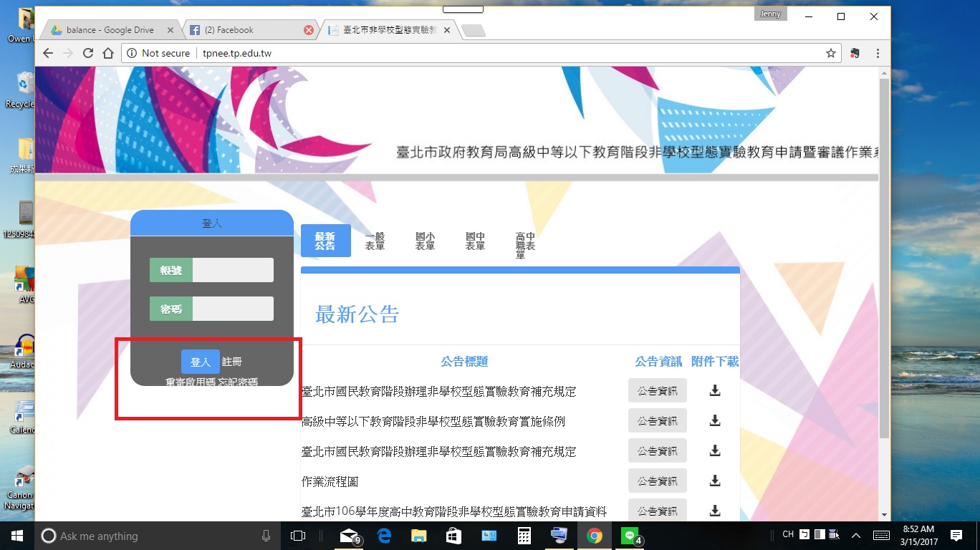Image resolution: width=980 pixels, height=550 pixels.
Task: Open the 一般表單 tab
Action: 375,241
